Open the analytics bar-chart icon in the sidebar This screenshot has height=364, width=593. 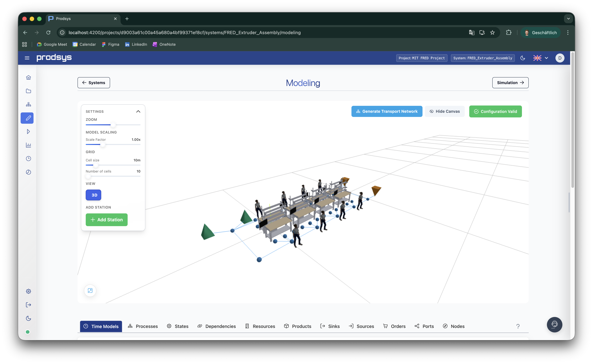tap(28, 145)
